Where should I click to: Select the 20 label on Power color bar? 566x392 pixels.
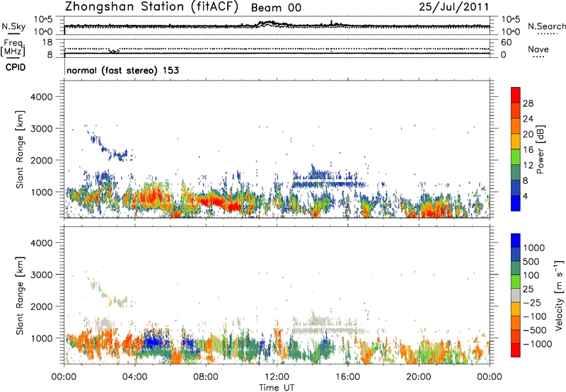click(528, 134)
